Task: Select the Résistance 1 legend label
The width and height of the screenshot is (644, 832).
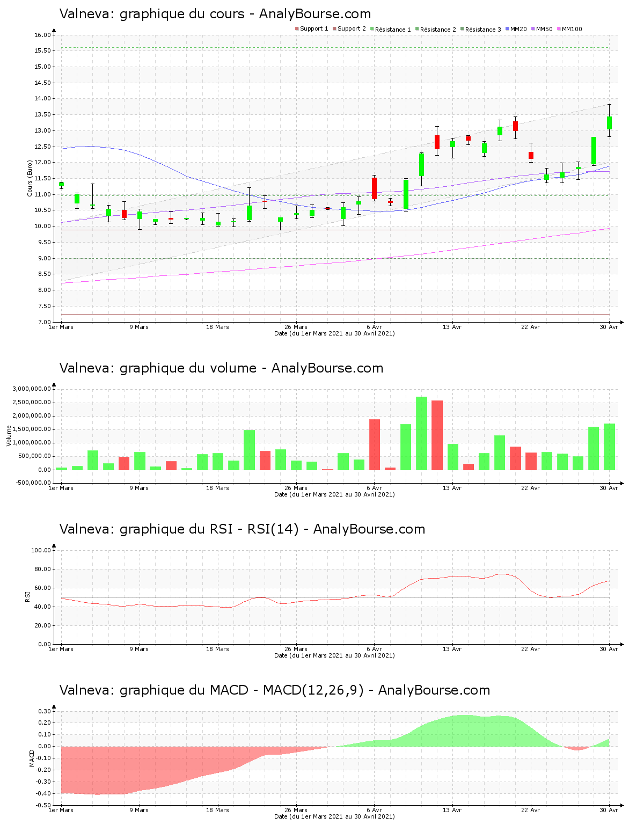Action: (x=393, y=30)
